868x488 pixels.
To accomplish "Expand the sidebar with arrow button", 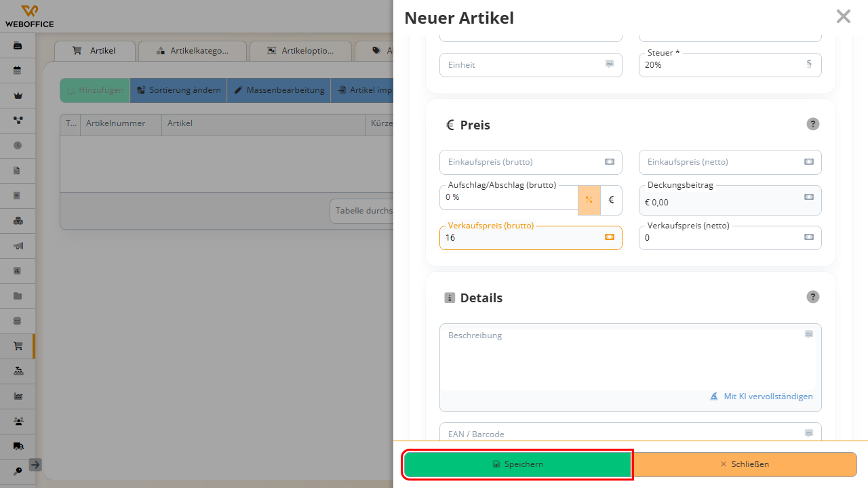I will pos(35,465).
